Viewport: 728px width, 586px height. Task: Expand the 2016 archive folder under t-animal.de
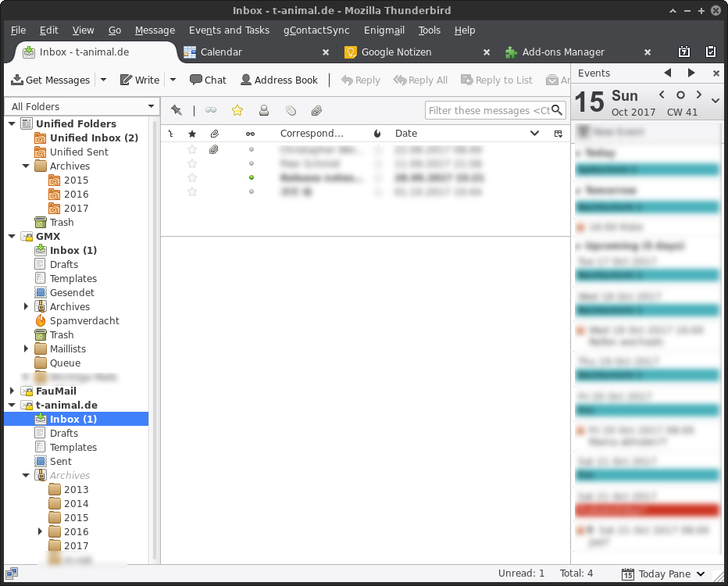pyautogui.click(x=40, y=531)
